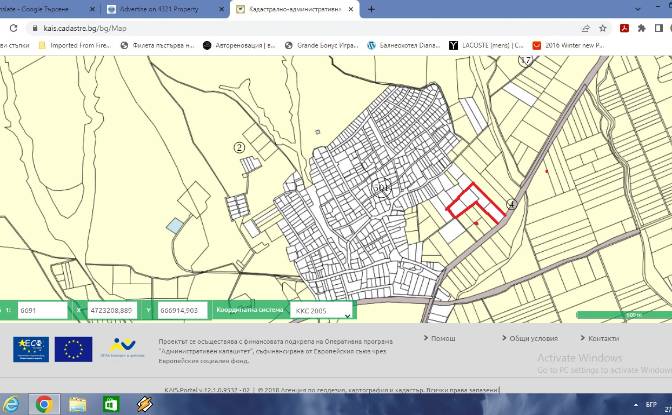Open the Extensions puzzle icon

[x=642, y=28]
